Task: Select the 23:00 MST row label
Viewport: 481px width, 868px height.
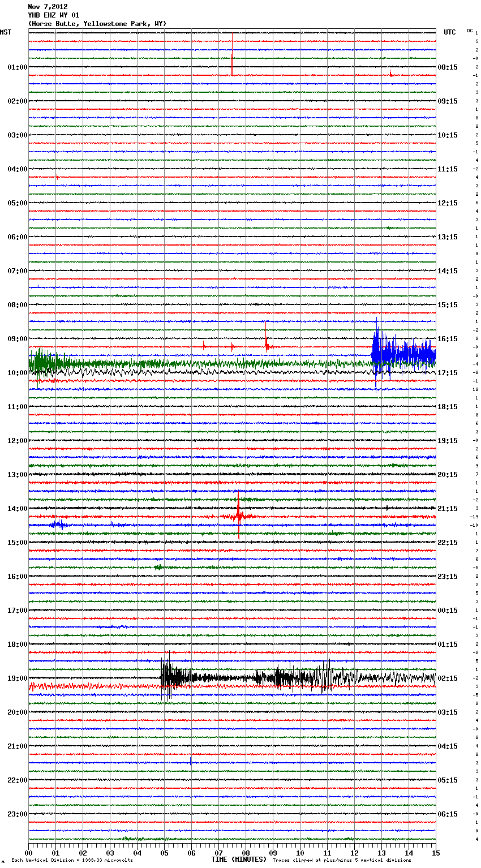Action: click(18, 814)
